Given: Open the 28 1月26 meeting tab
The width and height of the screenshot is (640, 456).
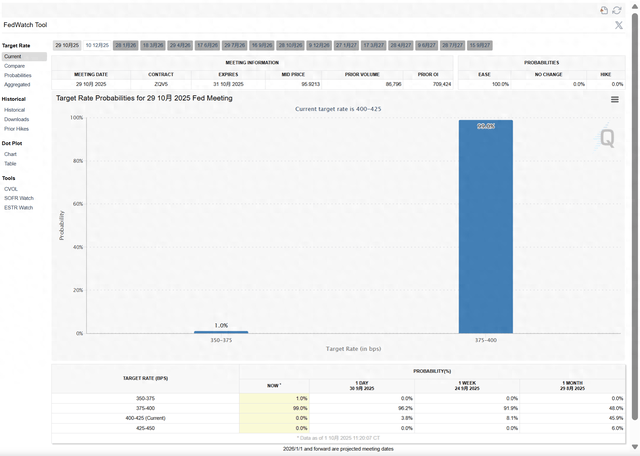Looking at the screenshot, I should pyautogui.click(x=125, y=45).
